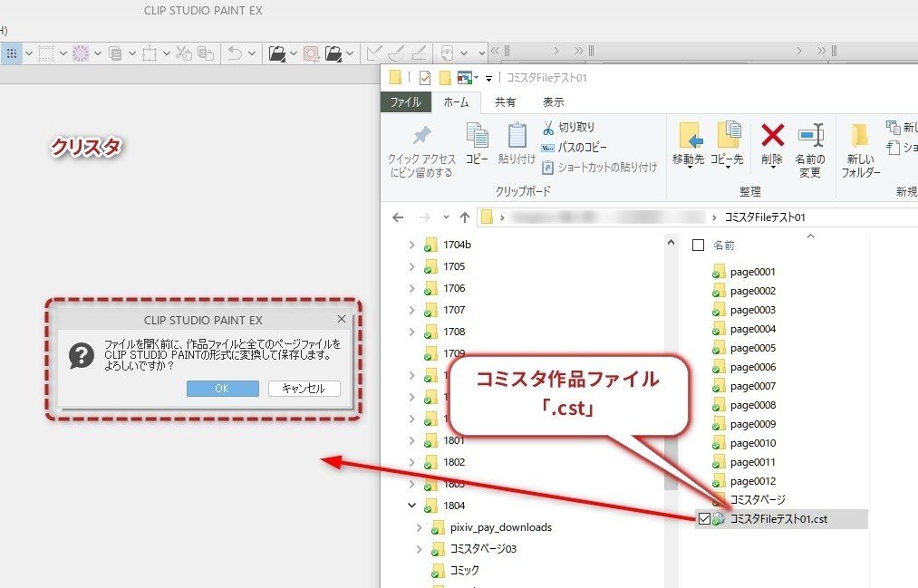The width and height of the screenshot is (918, 588).
Task: Click the stacked pages icon in Clip Studio toolbar
Action: (115, 53)
